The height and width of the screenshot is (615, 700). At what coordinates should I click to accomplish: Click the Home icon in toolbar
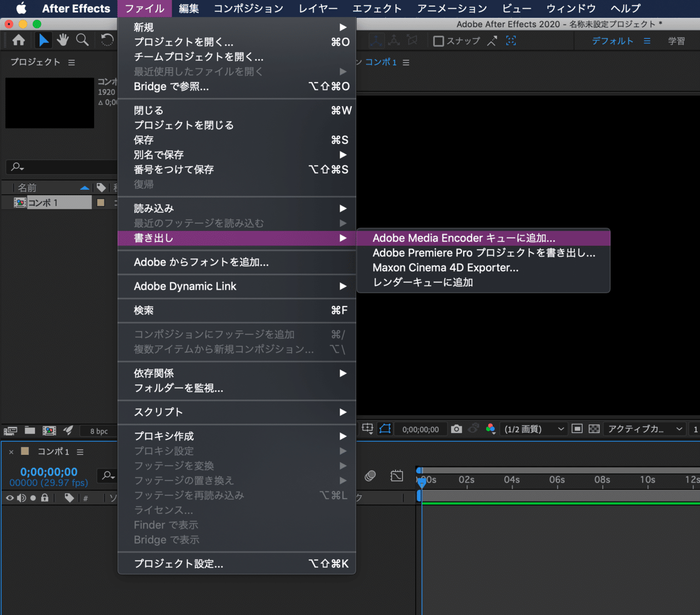[19, 40]
